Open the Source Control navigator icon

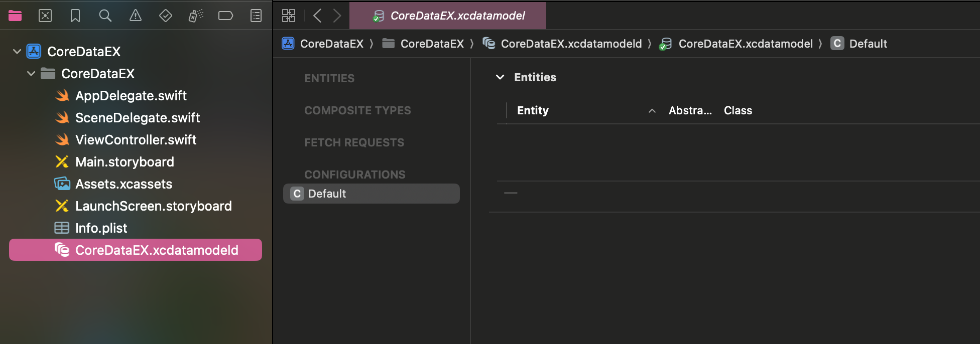[x=45, y=16]
